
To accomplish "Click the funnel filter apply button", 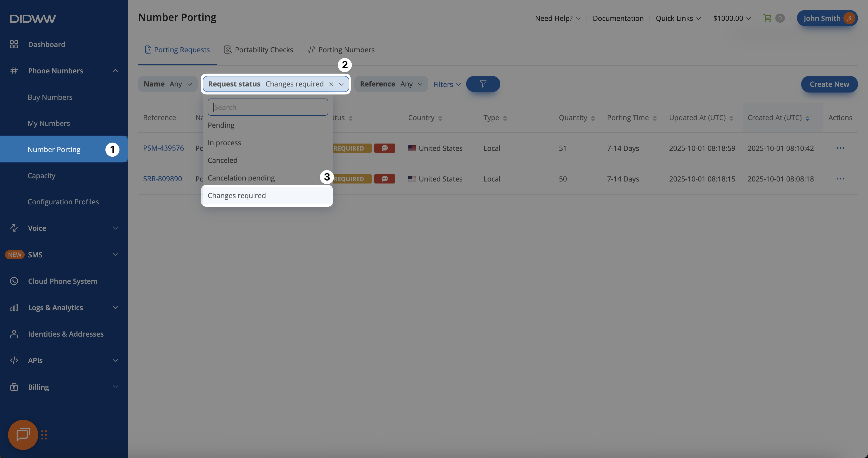I will coord(482,84).
